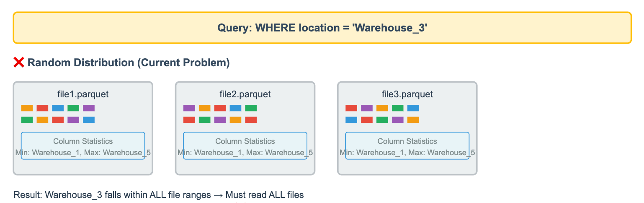Screen dimensions: 644x203
Task: Click the Min/Max Warehouse text under file1.parquet
Action: click(83, 153)
